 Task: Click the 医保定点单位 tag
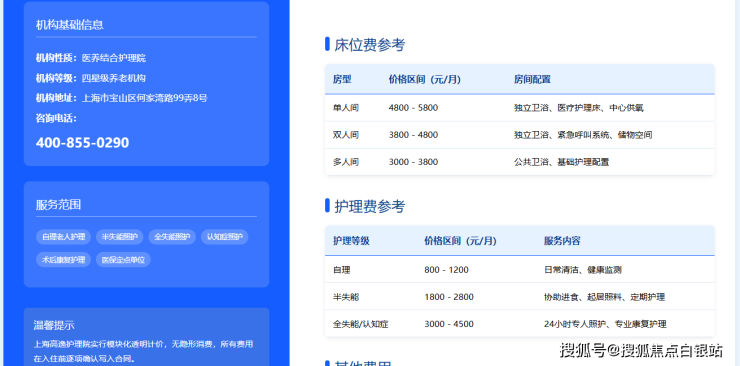pyautogui.click(x=123, y=259)
